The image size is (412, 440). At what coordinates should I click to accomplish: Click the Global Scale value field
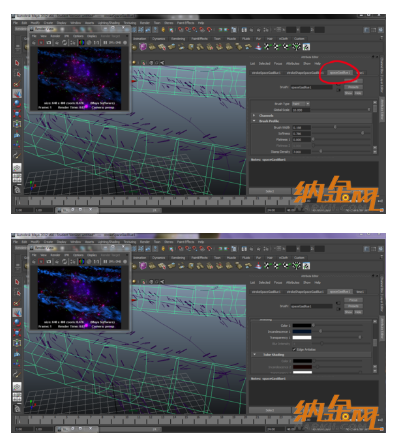(x=301, y=110)
